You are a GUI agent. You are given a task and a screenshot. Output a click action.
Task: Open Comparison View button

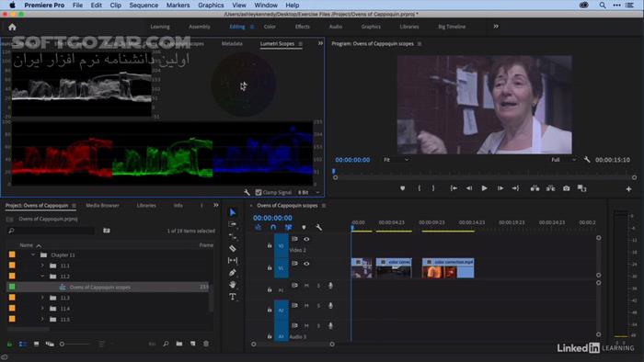[x=582, y=188]
